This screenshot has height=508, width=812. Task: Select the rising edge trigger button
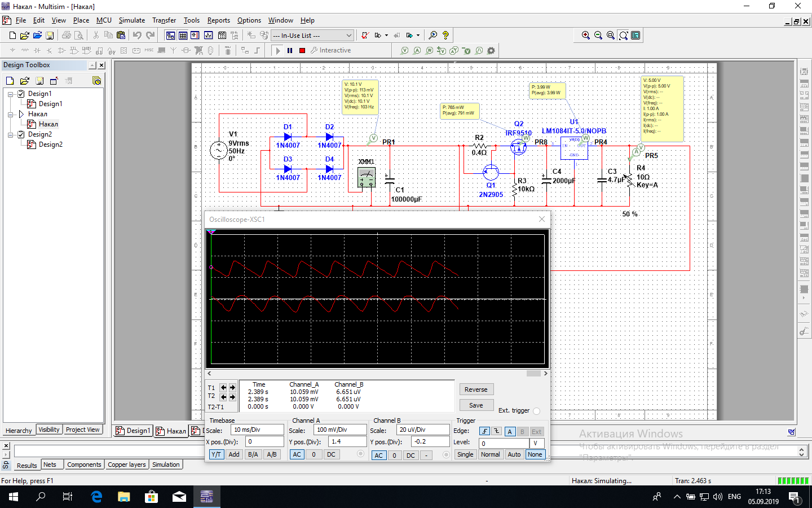[x=484, y=431]
